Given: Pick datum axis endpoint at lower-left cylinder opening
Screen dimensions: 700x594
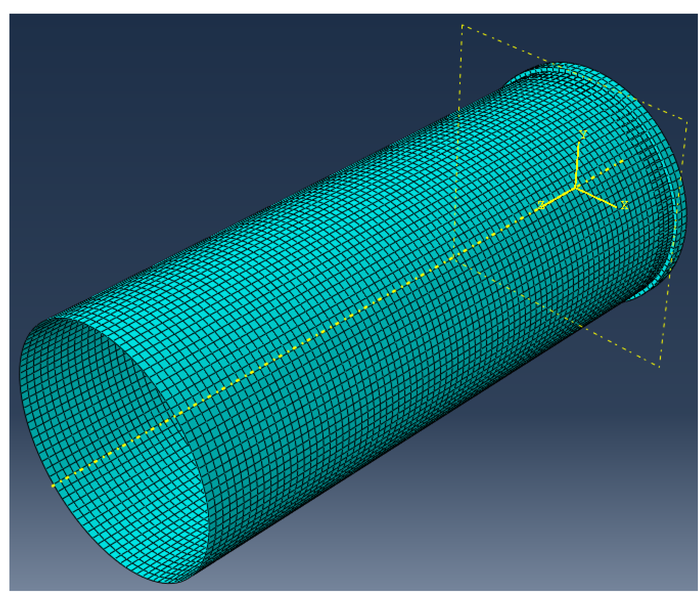Looking at the screenshot, I should [53, 486].
